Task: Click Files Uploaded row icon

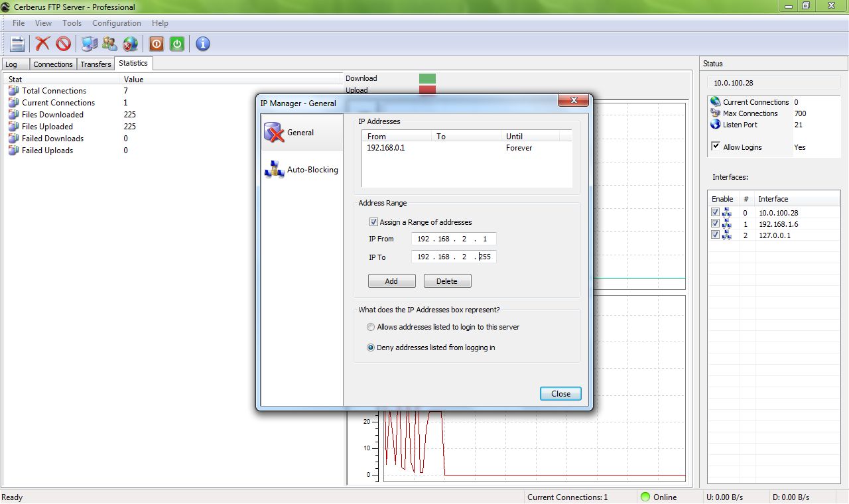Action: click(x=13, y=127)
